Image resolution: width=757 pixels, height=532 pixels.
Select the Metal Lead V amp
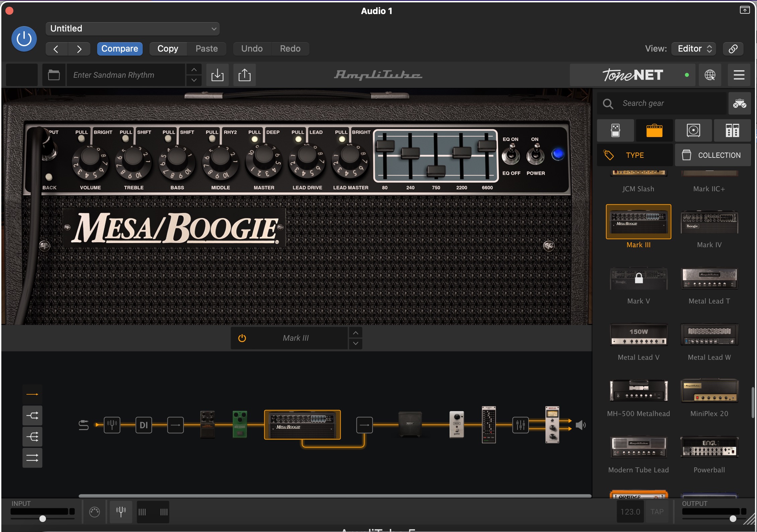pos(638,334)
